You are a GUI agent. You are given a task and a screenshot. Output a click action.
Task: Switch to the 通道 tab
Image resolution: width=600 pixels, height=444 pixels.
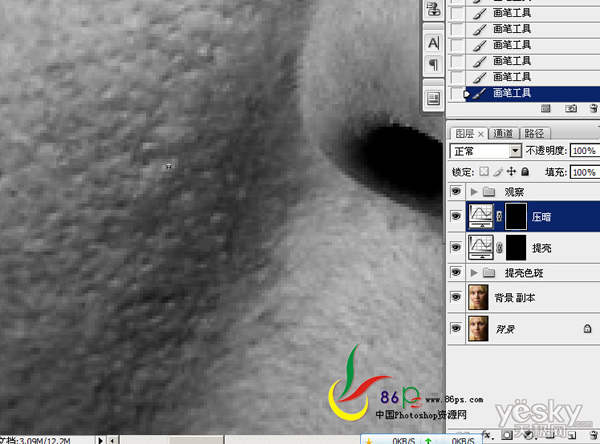click(x=503, y=133)
